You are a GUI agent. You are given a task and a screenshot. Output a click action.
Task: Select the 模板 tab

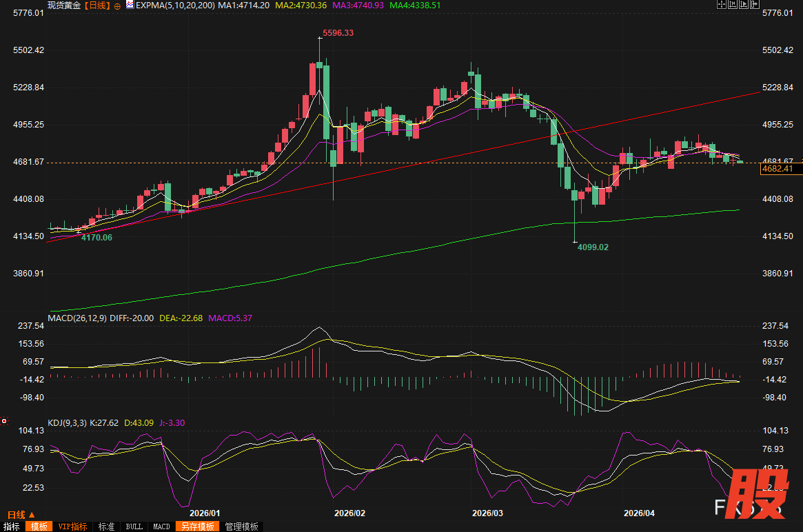pyautogui.click(x=39, y=526)
